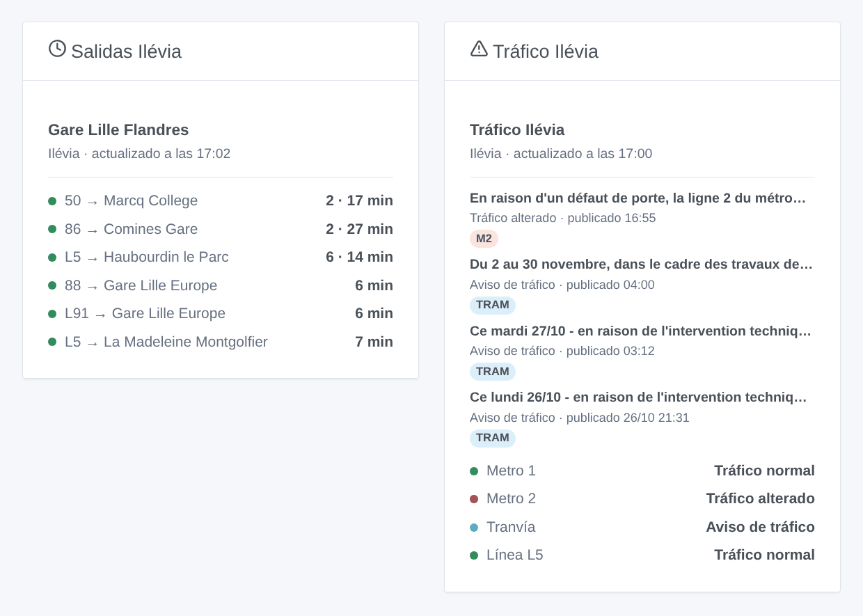Click the red status dot for Metro 2
This screenshot has width=863, height=616.
click(x=474, y=499)
